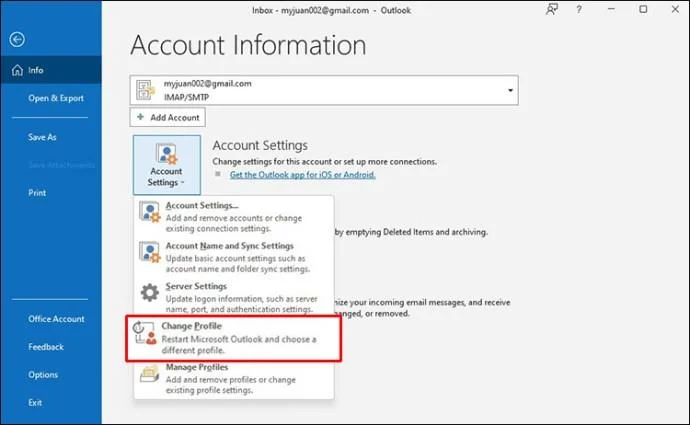Click Exit to close Outlook

pyautogui.click(x=35, y=403)
